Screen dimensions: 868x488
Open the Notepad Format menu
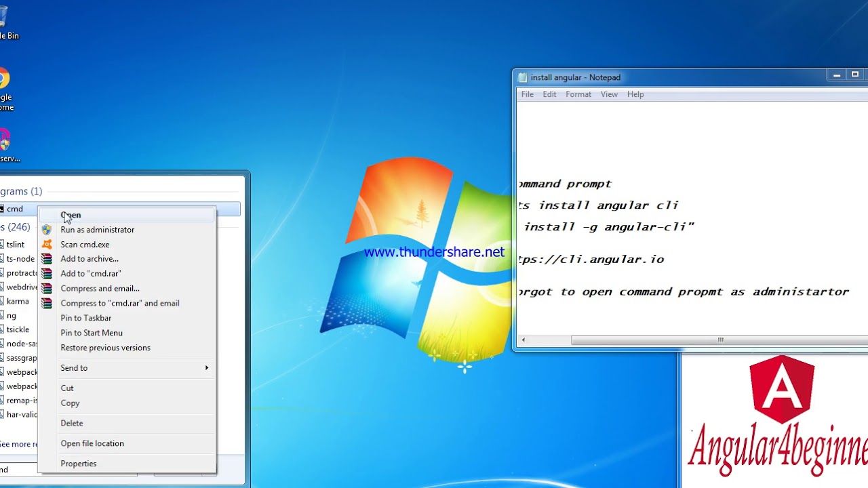578,94
